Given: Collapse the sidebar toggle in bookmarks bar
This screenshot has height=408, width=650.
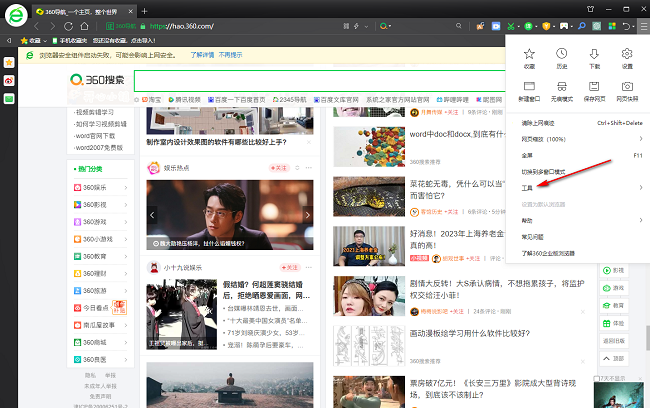Looking at the screenshot, I should pos(9,40).
